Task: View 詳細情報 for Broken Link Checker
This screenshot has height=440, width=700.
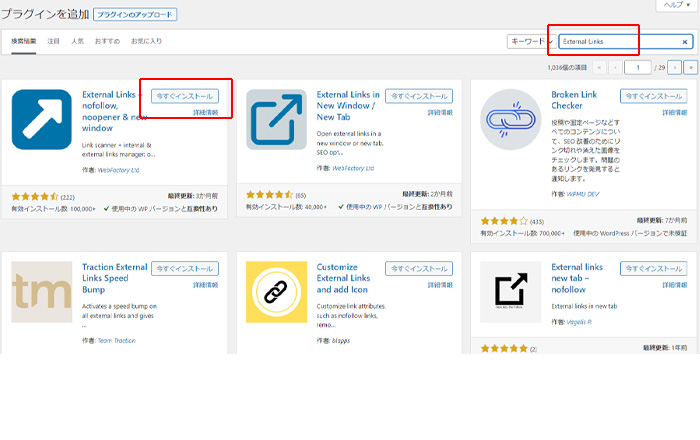Action: pos(675,112)
